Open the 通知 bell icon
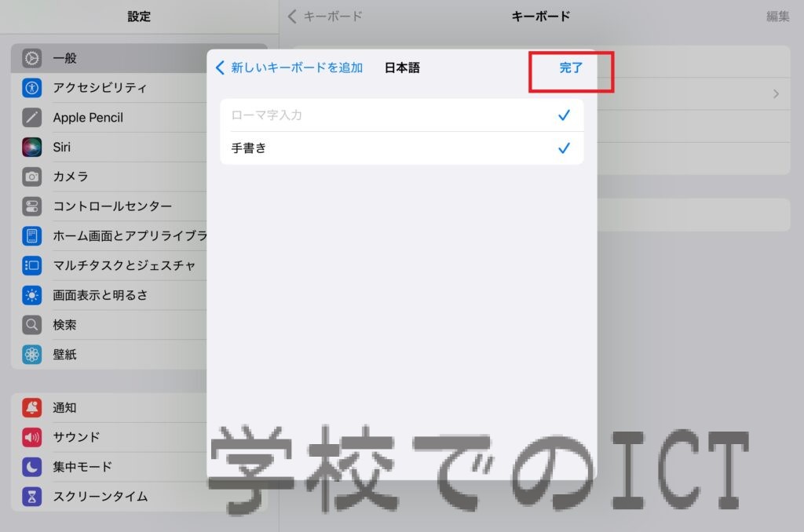 click(31, 407)
